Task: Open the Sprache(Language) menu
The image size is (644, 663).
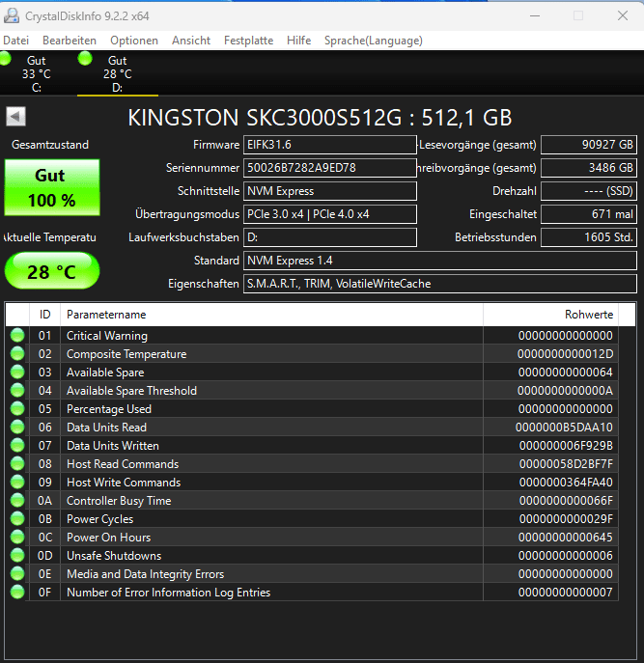Action: [x=374, y=41]
